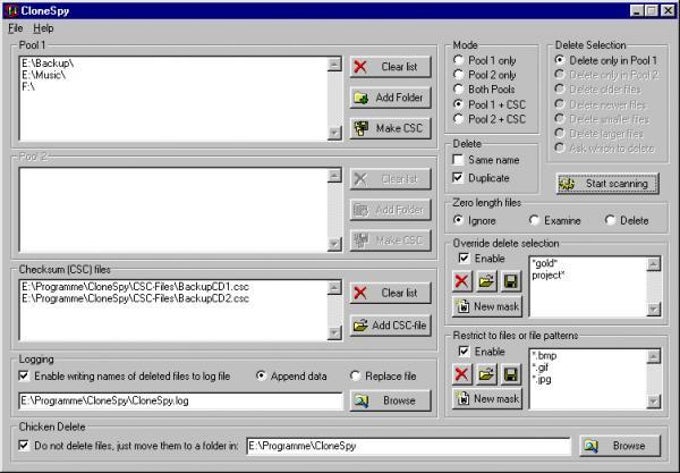Make CSC from Pool 1
The height and width of the screenshot is (473, 680).
click(390, 128)
